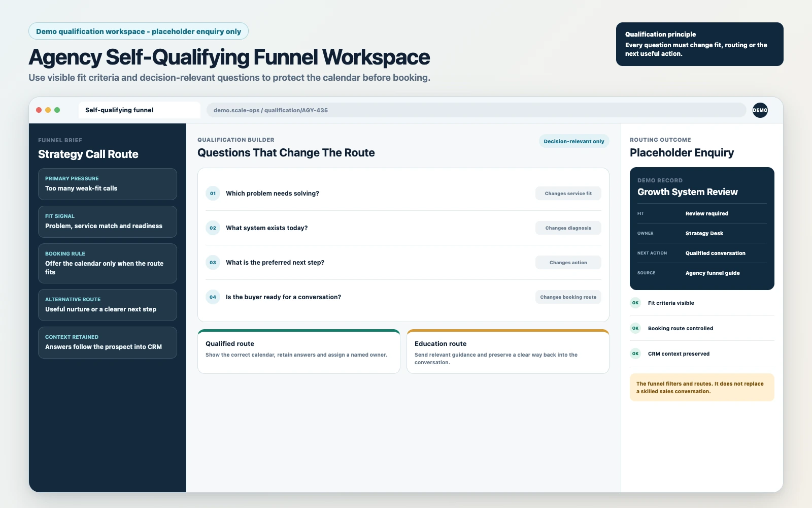The width and height of the screenshot is (812, 508).
Task: Click question 'What system exists today?'
Action: [267, 228]
